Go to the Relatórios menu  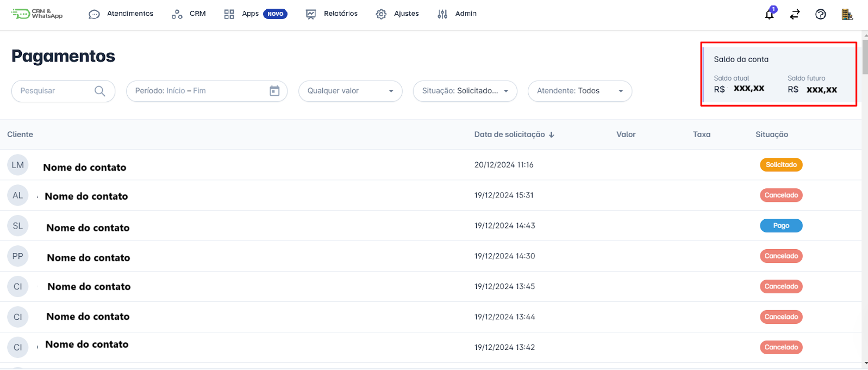click(332, 14)
